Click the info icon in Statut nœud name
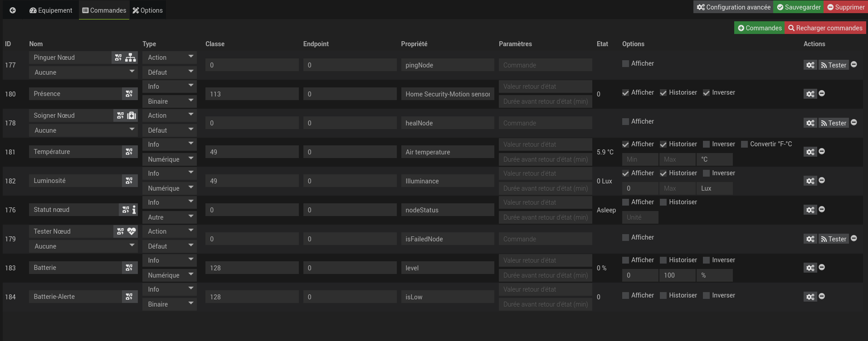Image resolution: width=868 pixels, height=341 pixels. pyautogui.click(x=134, y=210)
